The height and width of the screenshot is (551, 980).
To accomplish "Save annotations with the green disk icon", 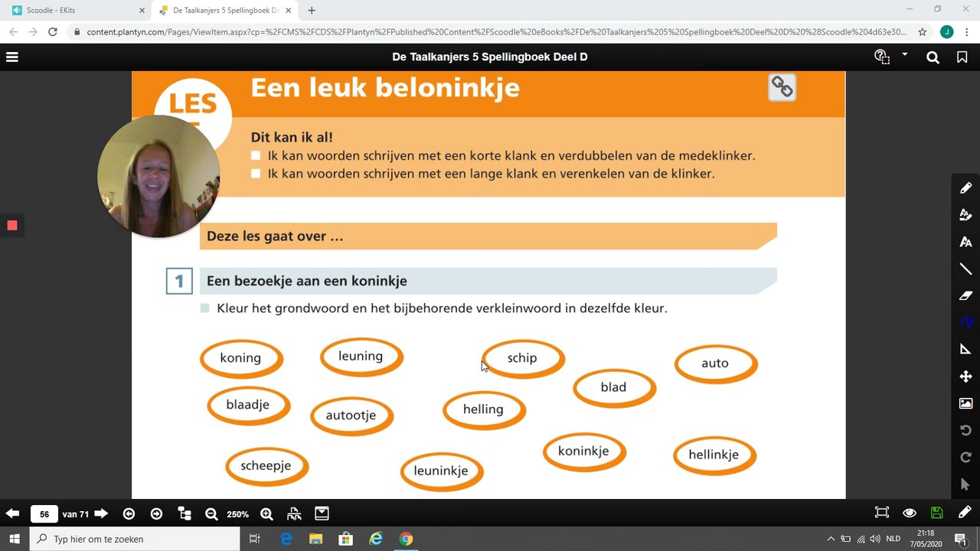I will click(x=936, y=513).
